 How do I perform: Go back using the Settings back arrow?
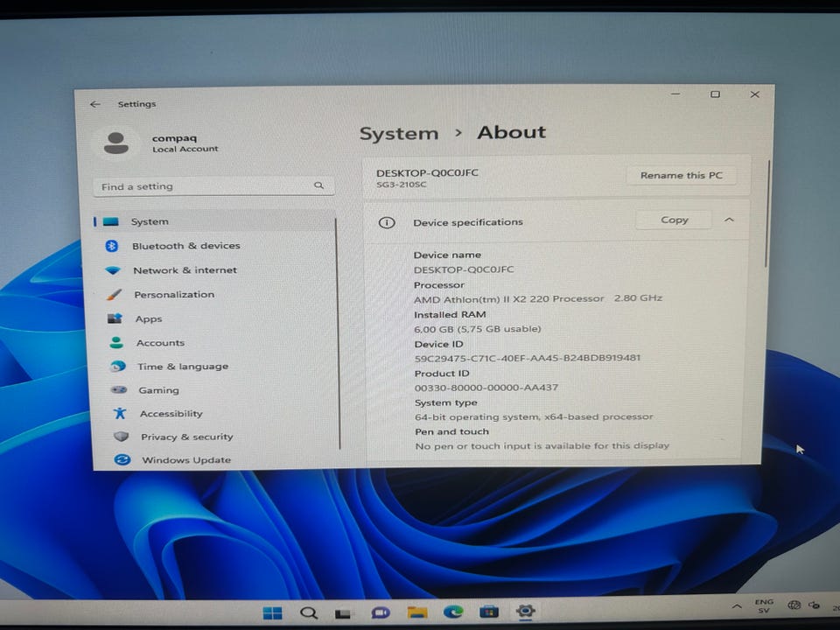[x=95, y=104]
